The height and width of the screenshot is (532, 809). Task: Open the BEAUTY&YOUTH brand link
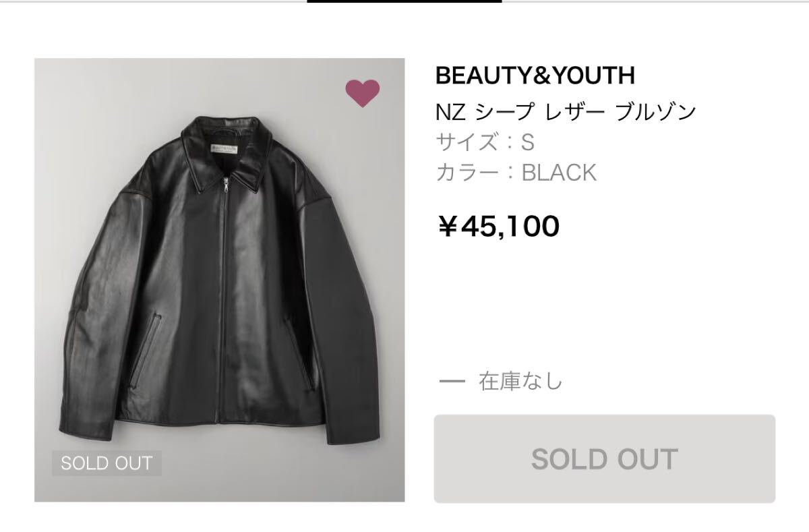click(535, 76)
